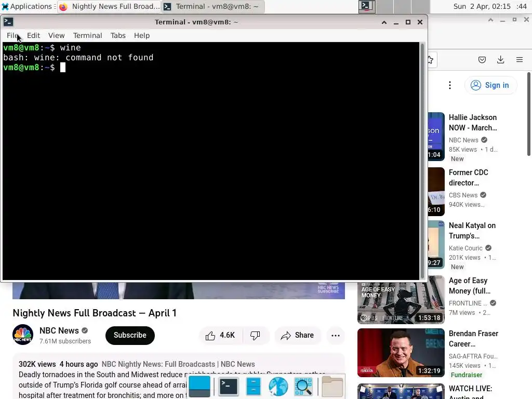Select the Terminal taskbar button in panel

(x=212, y=6)
